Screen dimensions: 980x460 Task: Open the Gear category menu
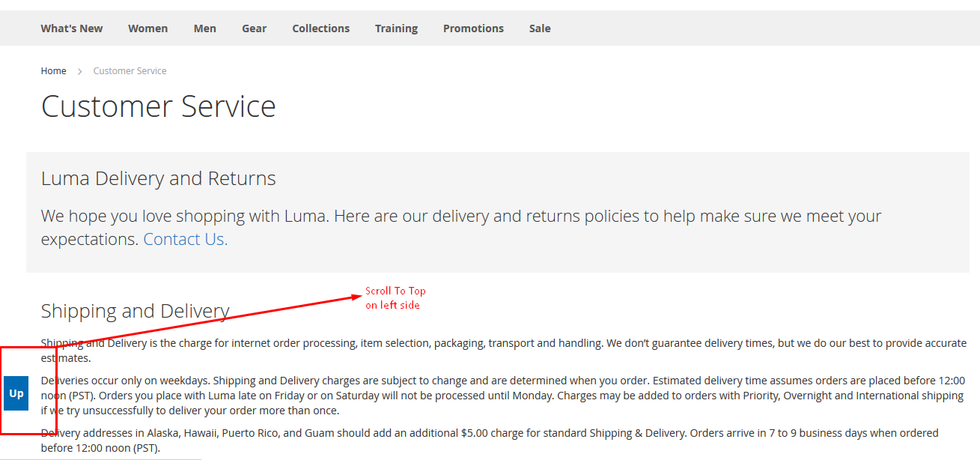[254, 28]
